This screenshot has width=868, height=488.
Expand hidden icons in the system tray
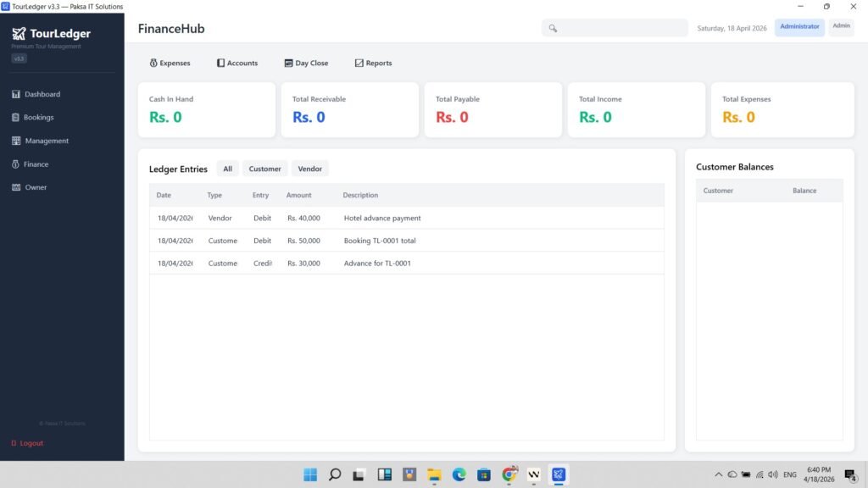(x=717, y=475)
